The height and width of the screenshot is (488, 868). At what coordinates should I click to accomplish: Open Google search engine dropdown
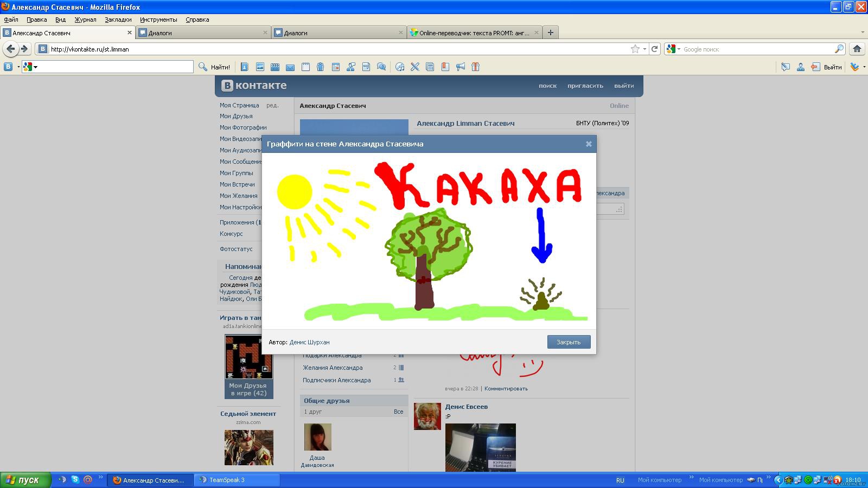click(x=673, y=49)
